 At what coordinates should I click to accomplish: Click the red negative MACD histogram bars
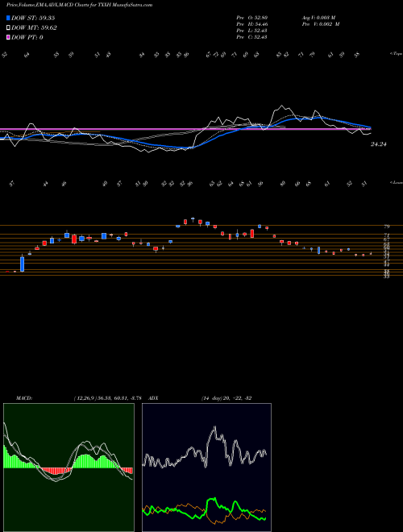[x=54, y=471]
